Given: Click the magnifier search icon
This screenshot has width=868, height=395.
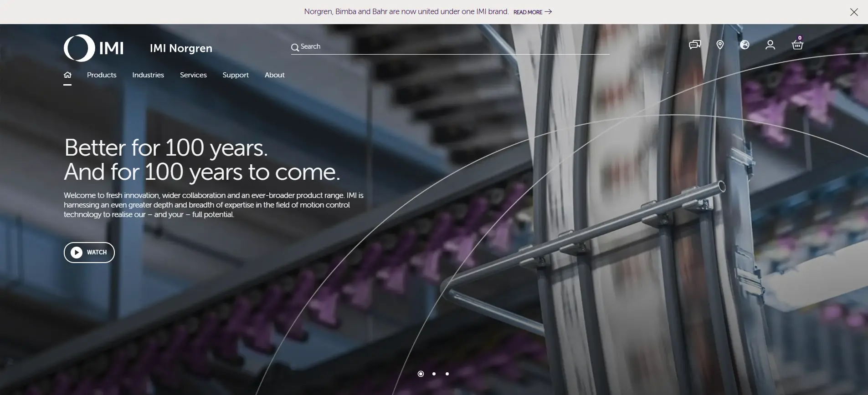Looking at the screenshot, I should pyautogui.click(x=295, y=47).
